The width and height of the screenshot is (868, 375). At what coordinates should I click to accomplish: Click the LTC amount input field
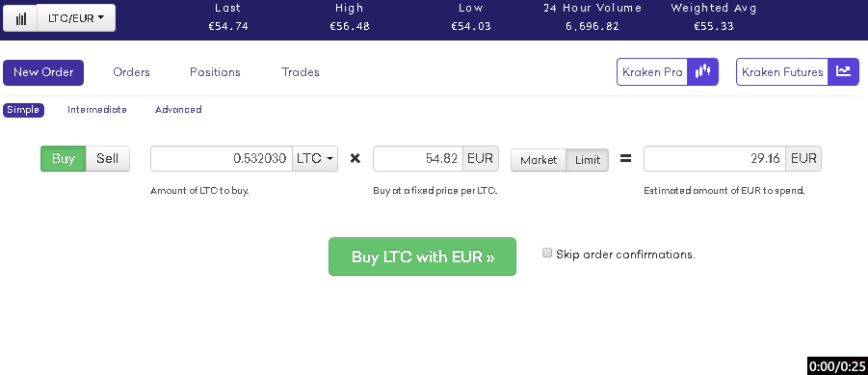click(222, 158)
